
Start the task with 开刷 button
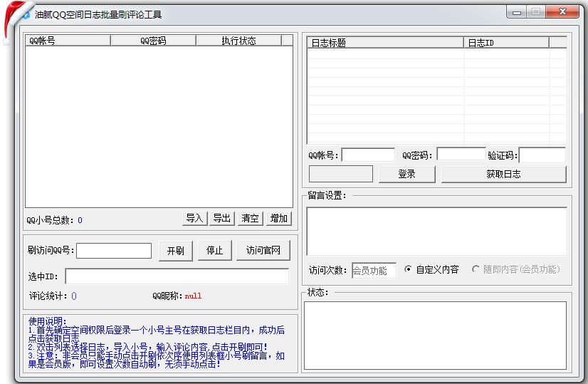tap(175, 251)
